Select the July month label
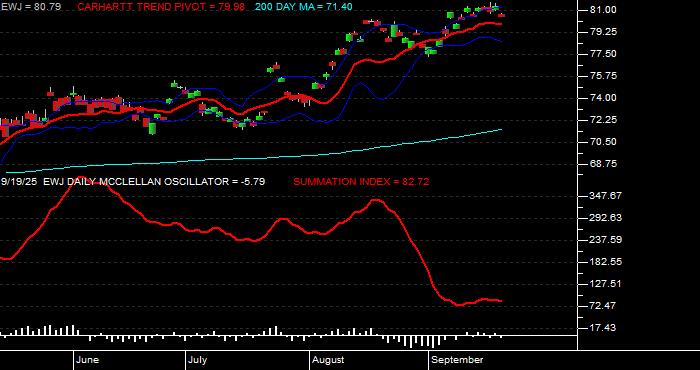 (197, 360)
